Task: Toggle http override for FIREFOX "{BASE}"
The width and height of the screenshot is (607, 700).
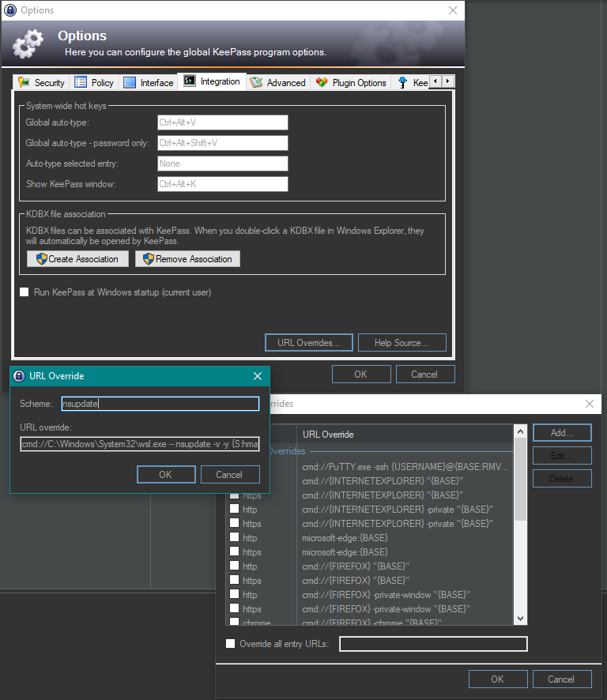Action: pyautogui.click(x=234, y=566)
